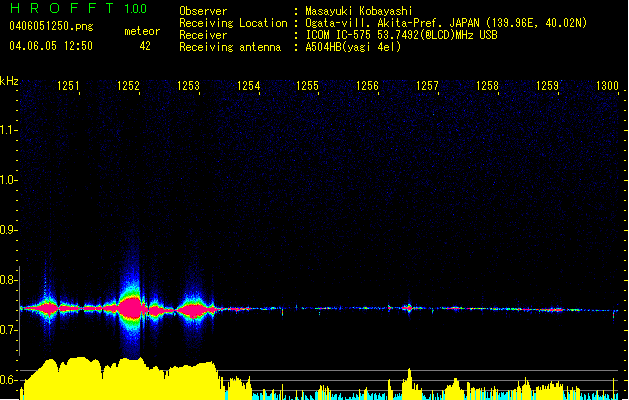
Task: Click the 1255 time axis marker
Action: [x=307, y=85]
